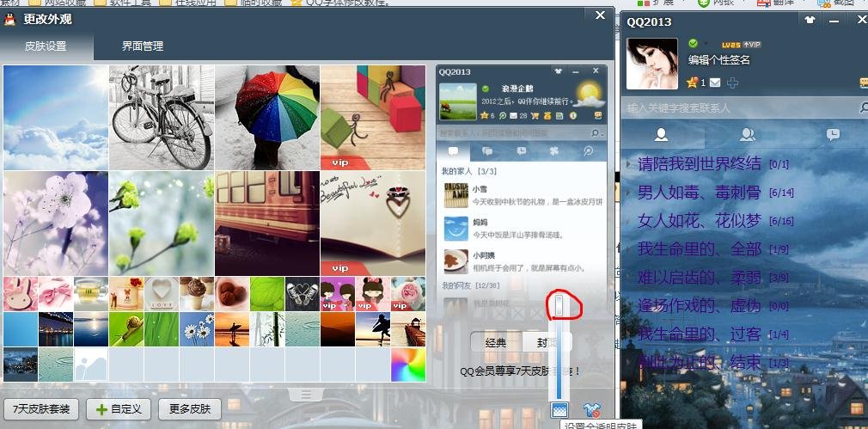Click preview contact 小雪
The width and height of the screenshot is (868, 429).
pos(522,195)
